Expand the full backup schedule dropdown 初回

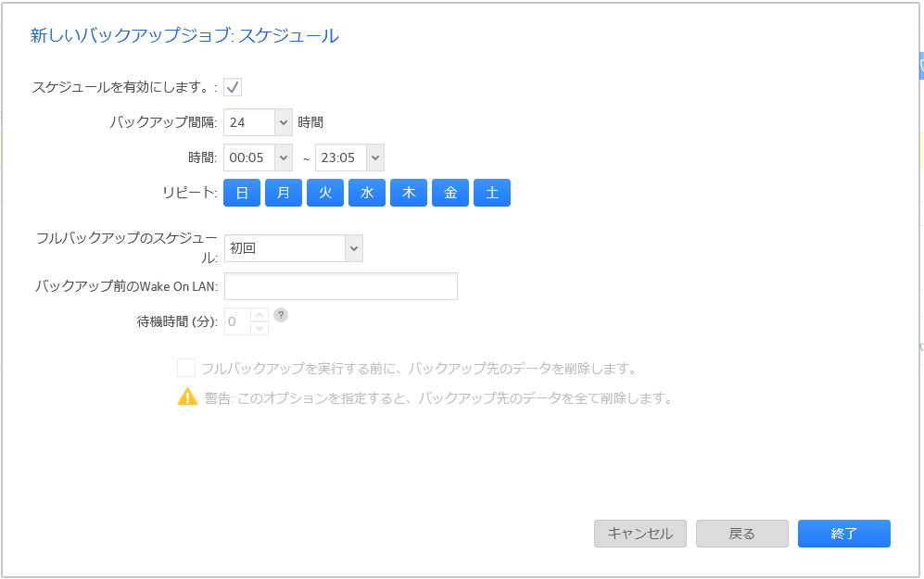pyautogui.click(x=353, y=248)
